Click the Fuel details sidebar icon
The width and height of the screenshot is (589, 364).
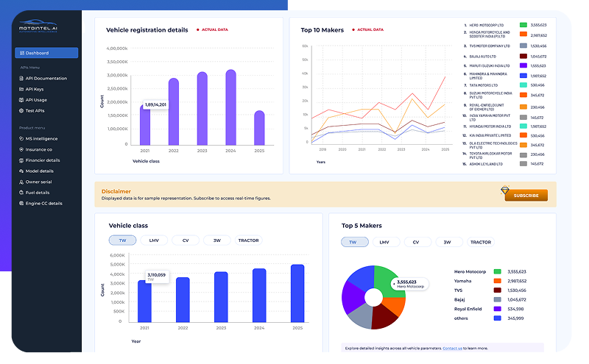(x=21, y=193)
